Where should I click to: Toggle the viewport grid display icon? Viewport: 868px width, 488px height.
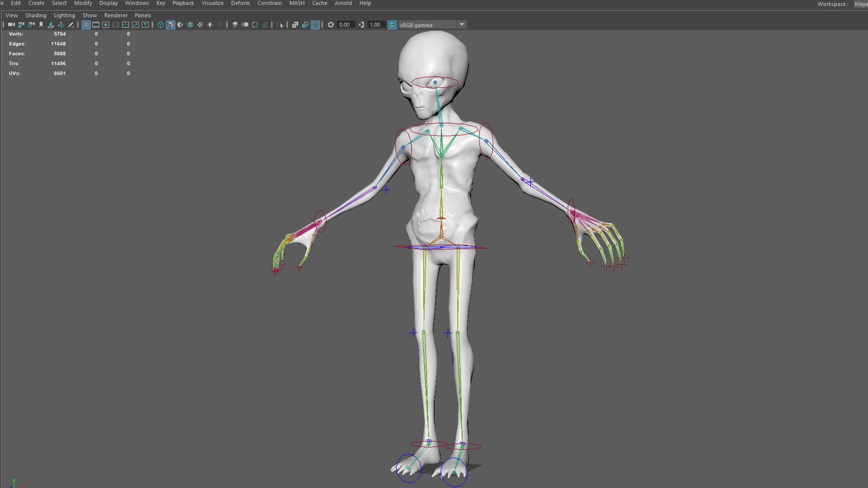pyautogui.click(x=86, y=25)
